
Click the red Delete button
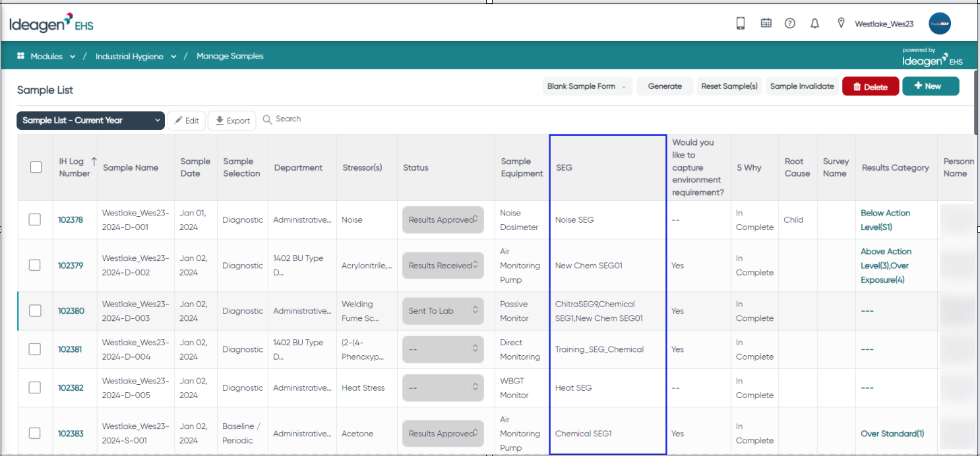tap(871, 86)
